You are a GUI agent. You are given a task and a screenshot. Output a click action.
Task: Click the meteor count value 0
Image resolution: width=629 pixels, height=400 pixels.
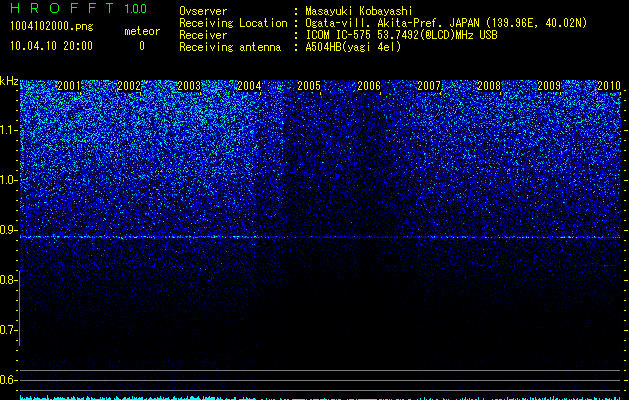pos(142,46)
